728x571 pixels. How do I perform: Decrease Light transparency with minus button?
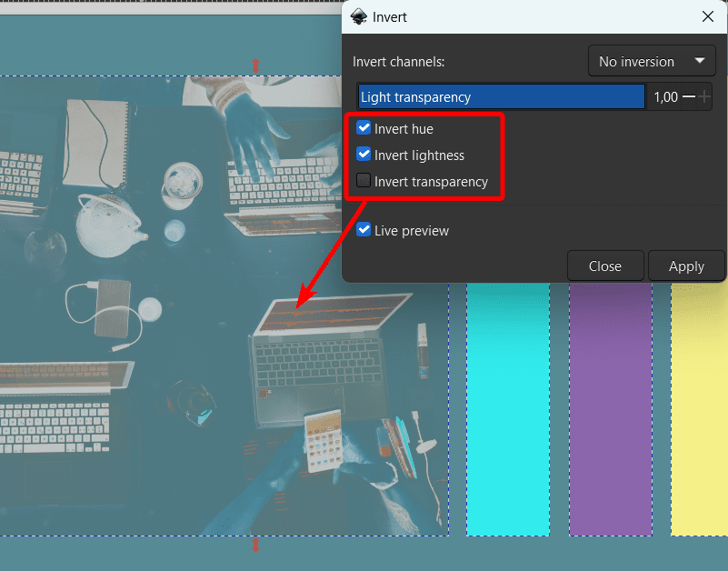[x=689, y=96]
